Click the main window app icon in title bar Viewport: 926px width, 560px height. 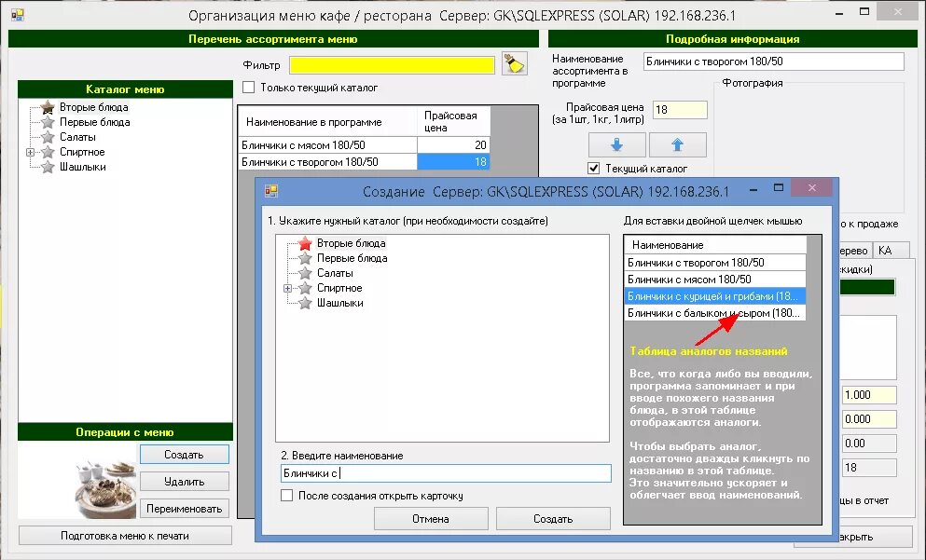click(17, 15)
